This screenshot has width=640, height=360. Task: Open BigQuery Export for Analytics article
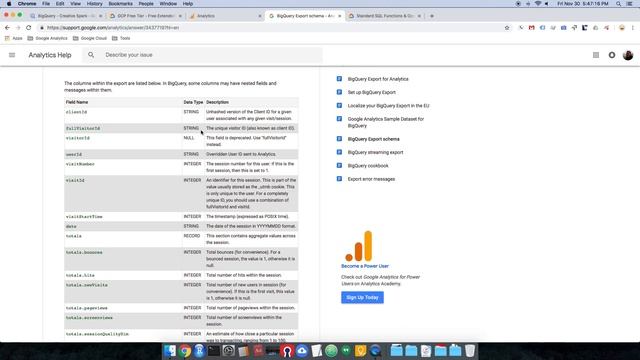(x=378, y=79)
